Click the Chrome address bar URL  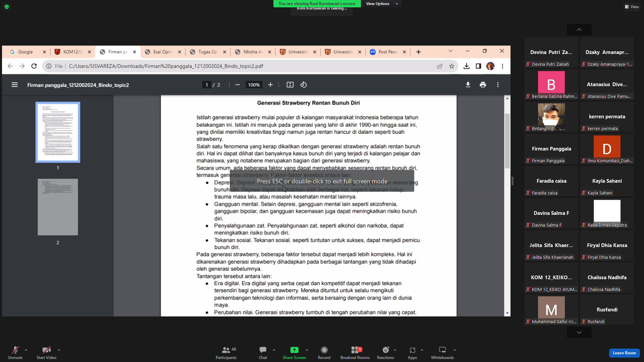[x=166, y=66]
